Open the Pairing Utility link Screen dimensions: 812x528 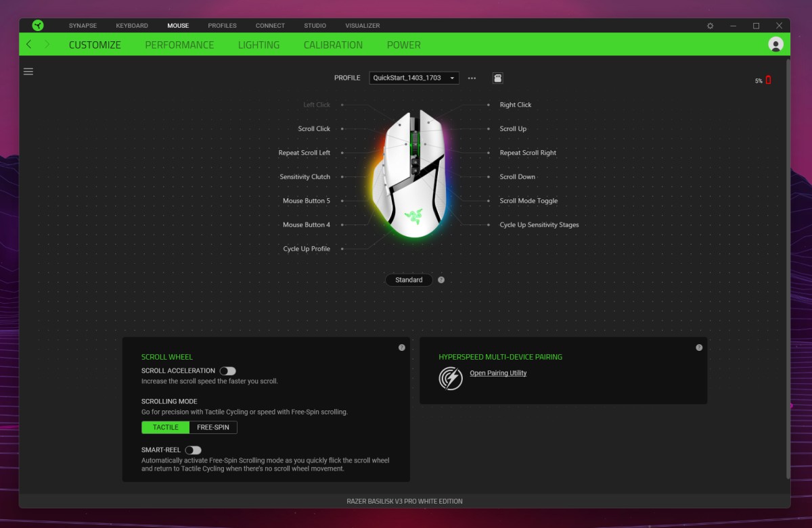pos(498,373)
